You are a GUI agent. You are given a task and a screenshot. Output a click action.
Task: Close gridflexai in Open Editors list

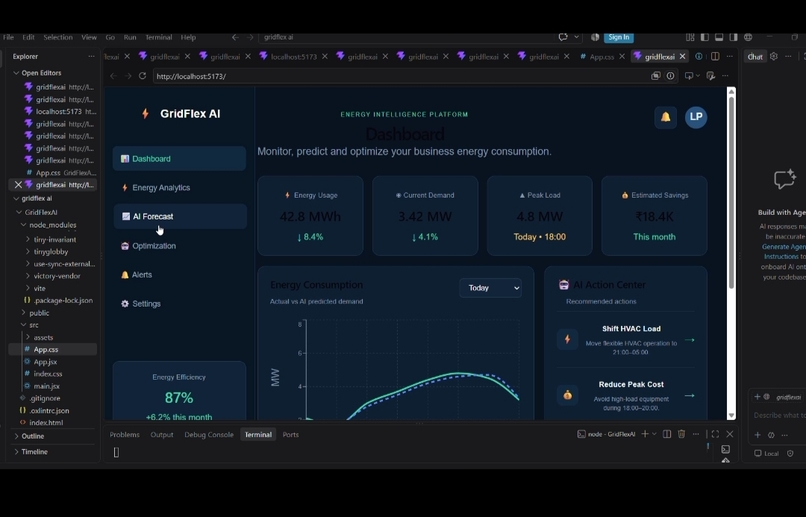(18, 184)
